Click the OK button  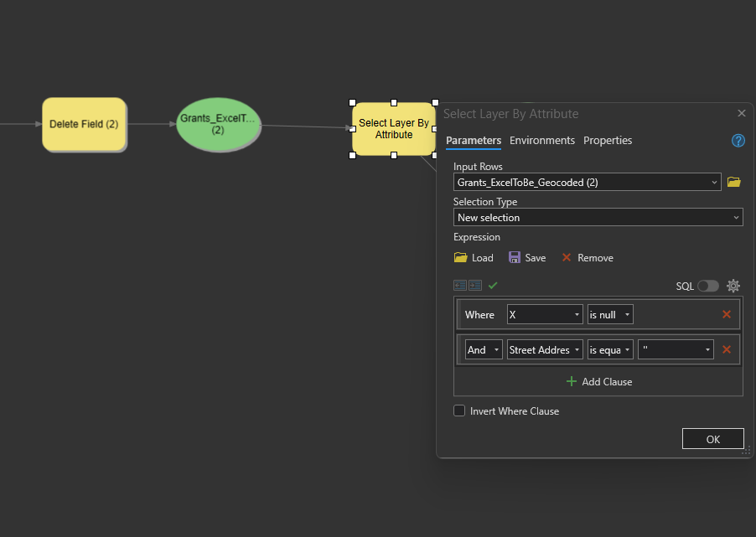click(x=712, y=439)
